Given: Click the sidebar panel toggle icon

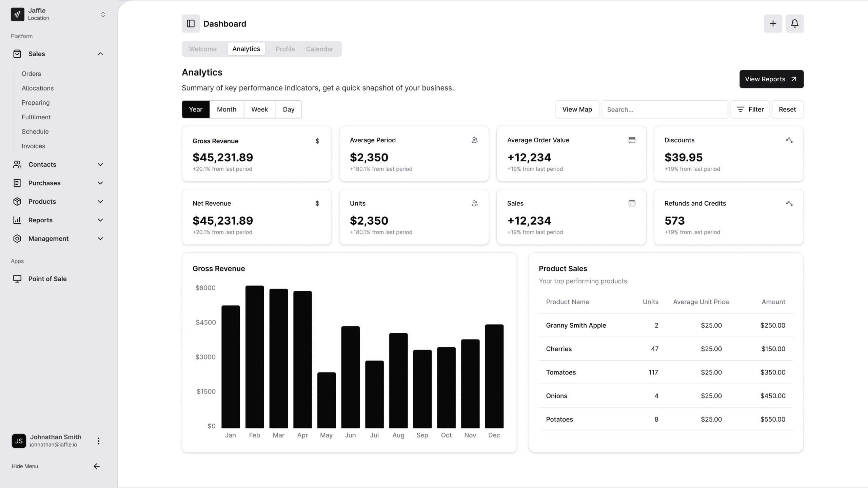Looking at the screenshot, I should [x=191, y=24].
